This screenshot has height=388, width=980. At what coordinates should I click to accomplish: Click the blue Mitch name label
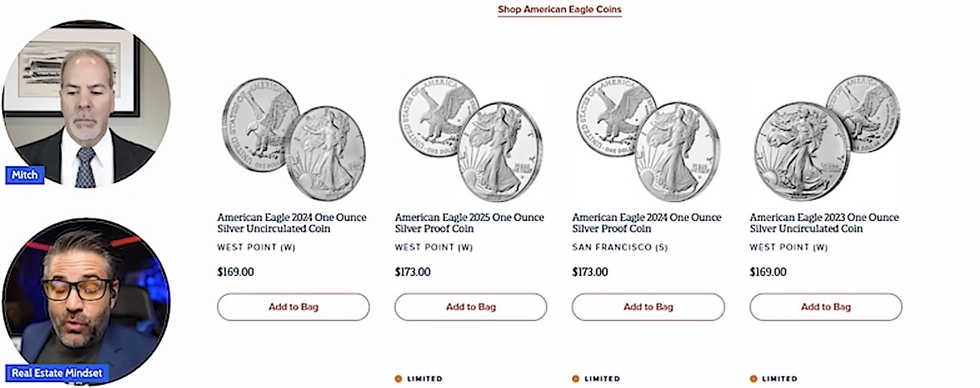(26, 175)
